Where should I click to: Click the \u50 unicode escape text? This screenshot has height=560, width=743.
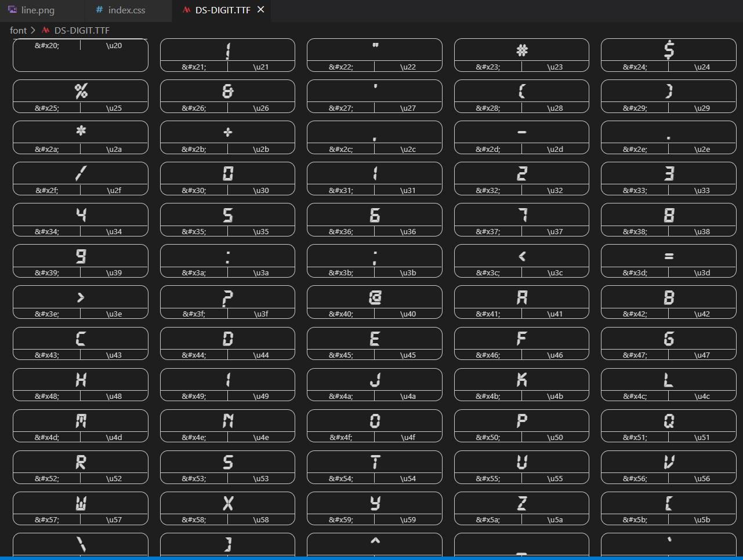pyautogui.click(x=555, y=437)
